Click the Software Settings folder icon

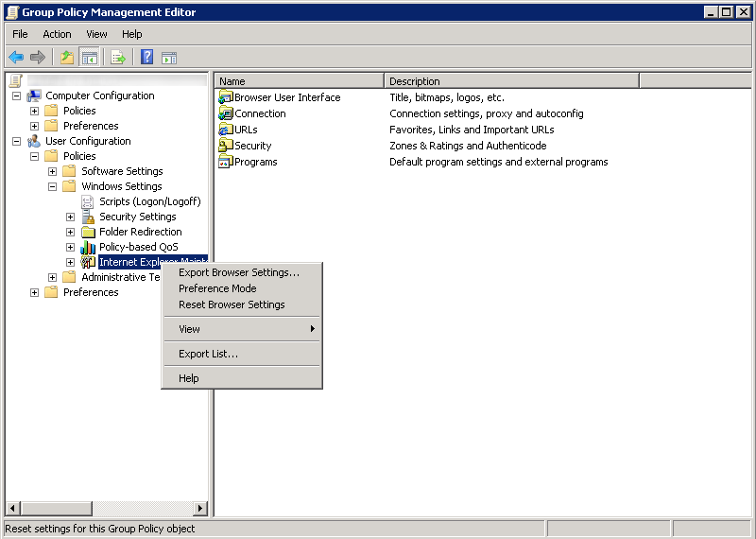click(x=69, y=171)
